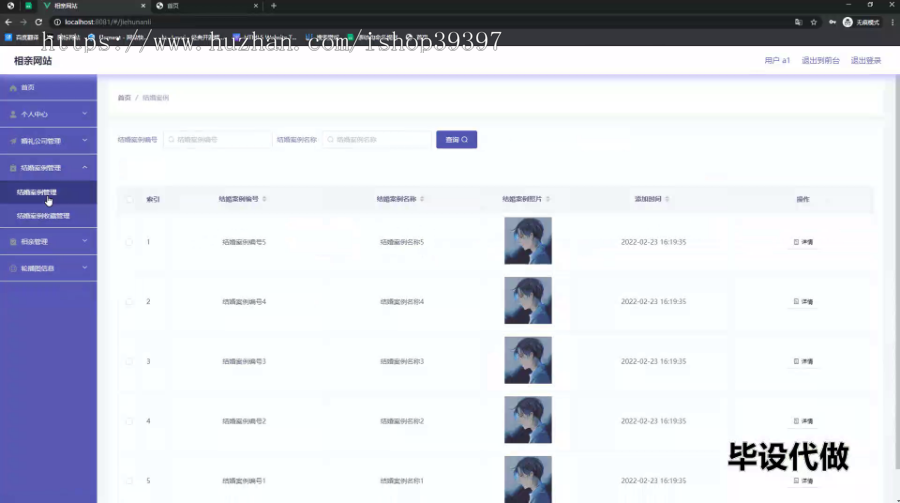Click the page vertical scrollbar
This screenshot has height=503, width=900.
click(897, 270)
